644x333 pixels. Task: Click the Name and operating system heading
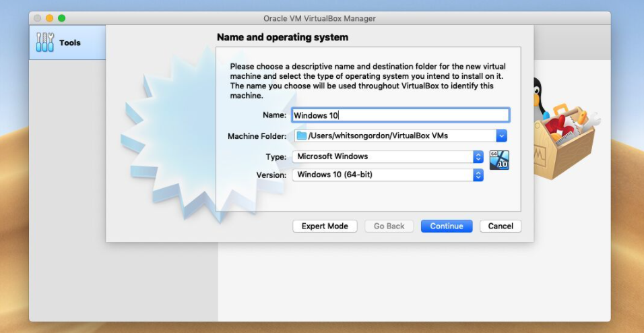pos(282,37)
